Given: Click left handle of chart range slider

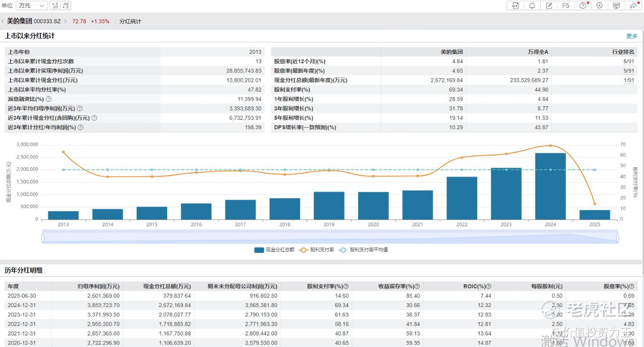Looking at the screenshot, I should pos(43,237).
